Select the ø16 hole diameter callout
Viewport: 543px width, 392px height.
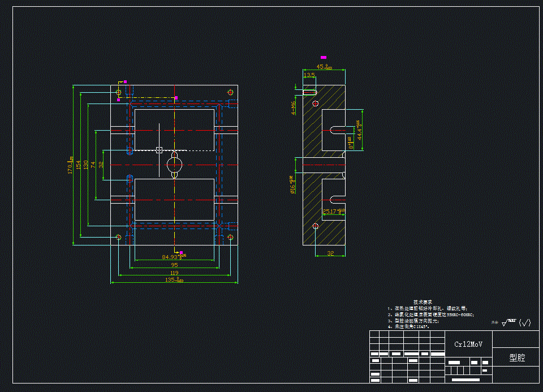pos(292,184)
